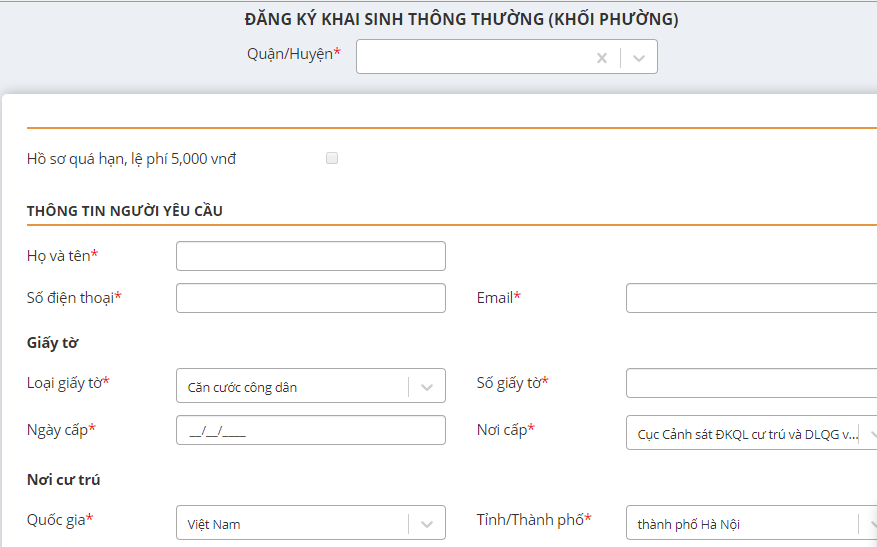This screenshot has height=547, width=877.
Task: Open the Nơi cấp dropdown
Action: click(750, 434)
